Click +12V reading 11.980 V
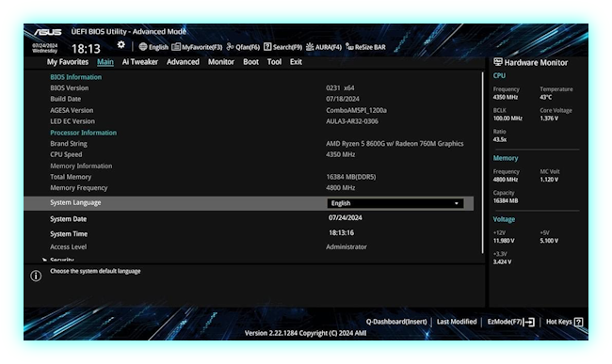This screenshot has width=612, height=364. [x=504, y=241]
